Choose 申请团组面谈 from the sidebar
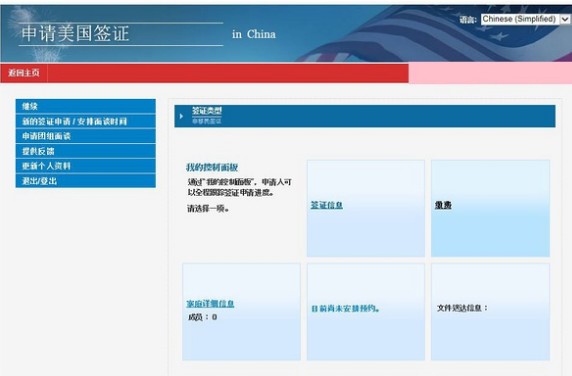The width and height of the screenshot is (572, 376). [x=85, y=136]
